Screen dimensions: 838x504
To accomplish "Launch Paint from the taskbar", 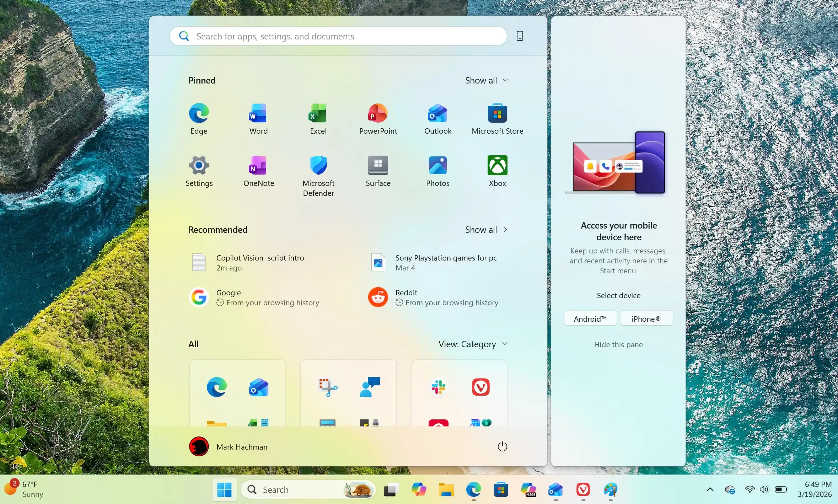I will [x=610, y=489].
